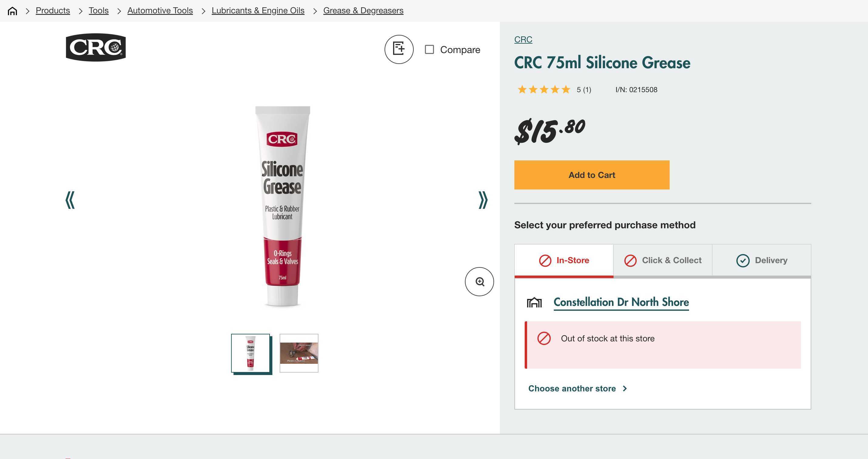868x459 pixels.
Task: Click the home icon in breadcrumb
Action: coord(12,11)
